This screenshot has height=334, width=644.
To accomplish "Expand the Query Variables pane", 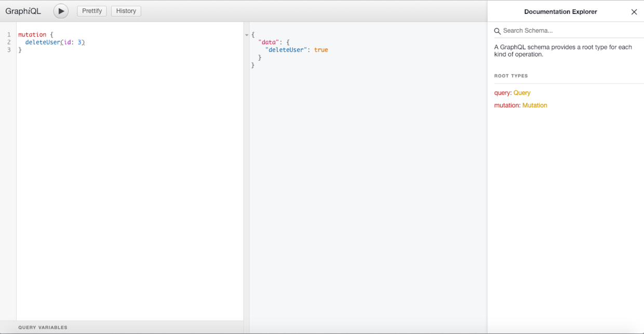I will (x=122, y=327).
